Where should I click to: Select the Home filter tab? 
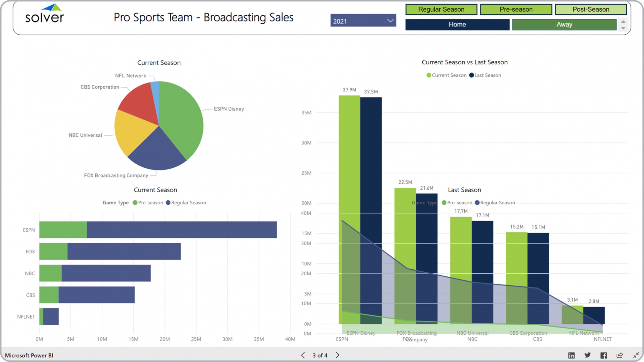[457, 24]
